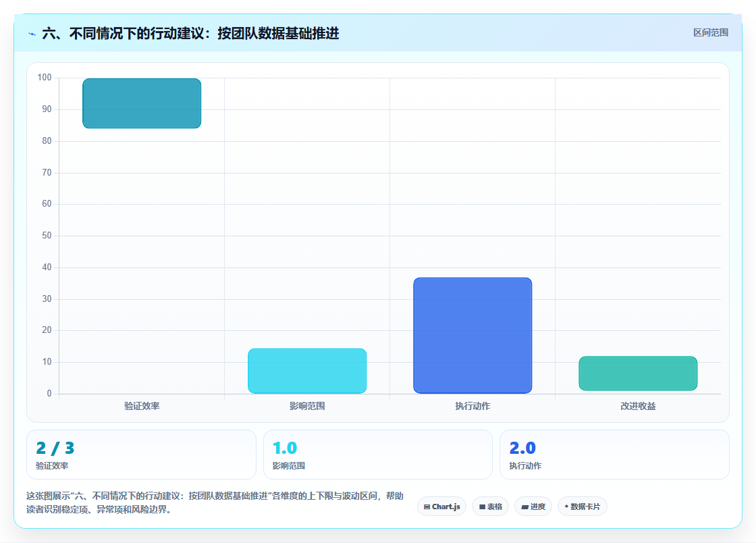The width and height of the screenshot is (756, 543).
Task: Click the y-axis value 50
Action: pos(47,235)
